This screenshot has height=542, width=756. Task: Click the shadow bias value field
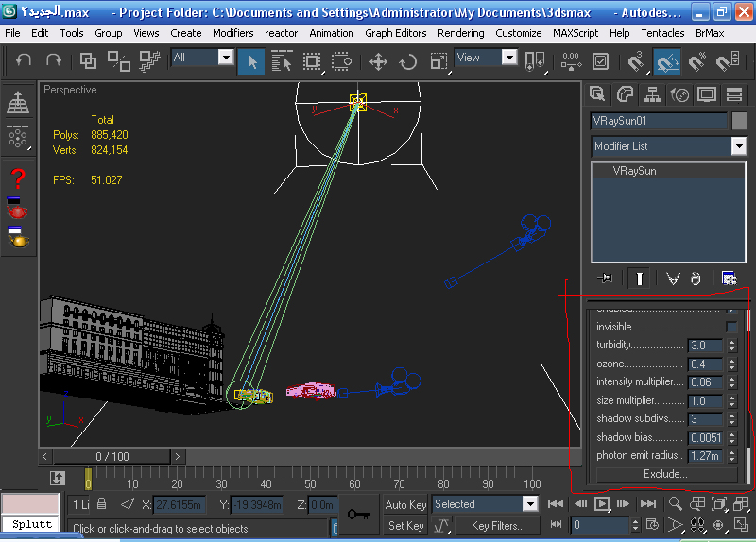[x=705, y=437]
